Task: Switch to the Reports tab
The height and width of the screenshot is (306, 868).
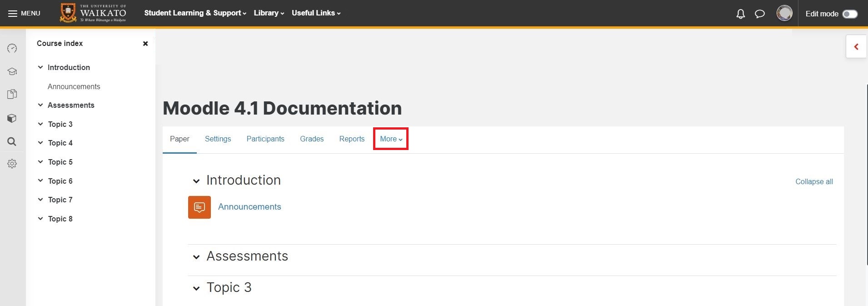Action: 352,139
